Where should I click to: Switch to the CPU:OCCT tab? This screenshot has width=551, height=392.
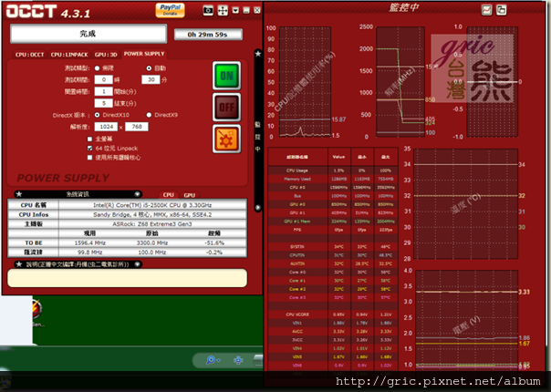pos(30,55)
